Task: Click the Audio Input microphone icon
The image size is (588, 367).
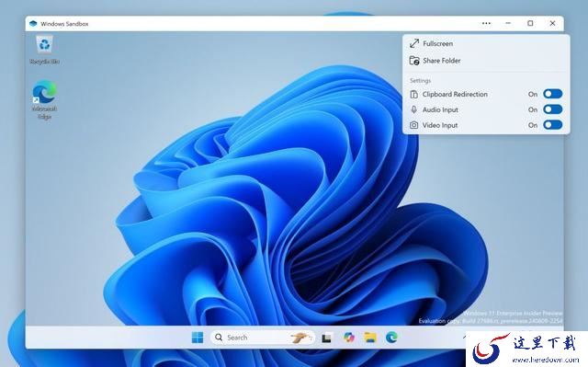Action: [413, 109]
